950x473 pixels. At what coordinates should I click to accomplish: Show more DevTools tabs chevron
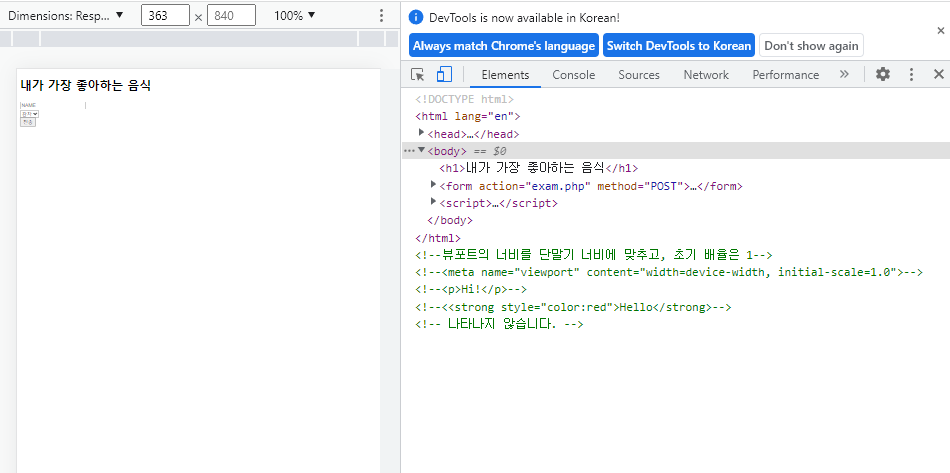pos(844,74)
